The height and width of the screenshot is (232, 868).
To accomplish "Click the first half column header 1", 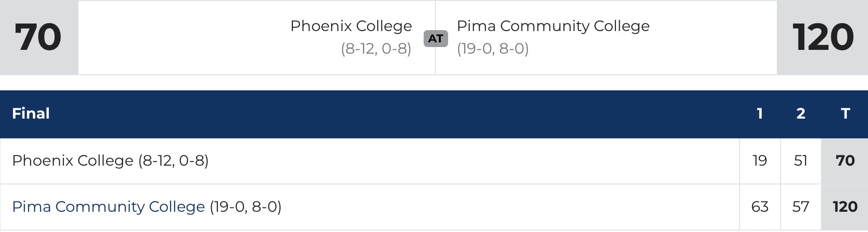I will coord(759,113).
